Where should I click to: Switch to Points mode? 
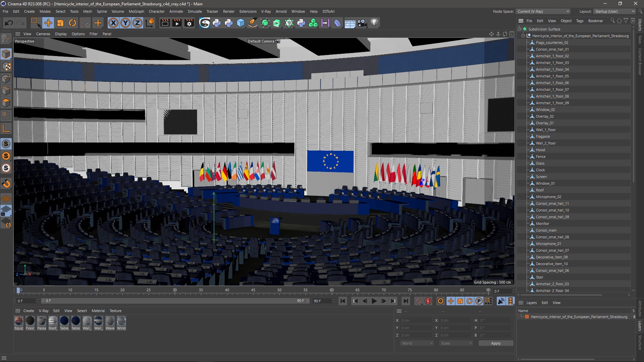6,79
